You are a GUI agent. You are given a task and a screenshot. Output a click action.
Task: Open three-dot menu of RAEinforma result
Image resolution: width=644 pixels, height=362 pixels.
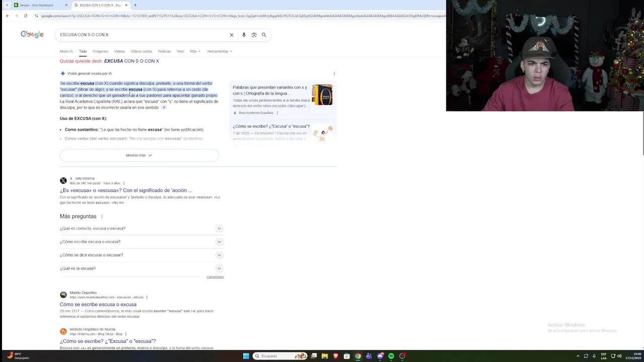[124, 183]
